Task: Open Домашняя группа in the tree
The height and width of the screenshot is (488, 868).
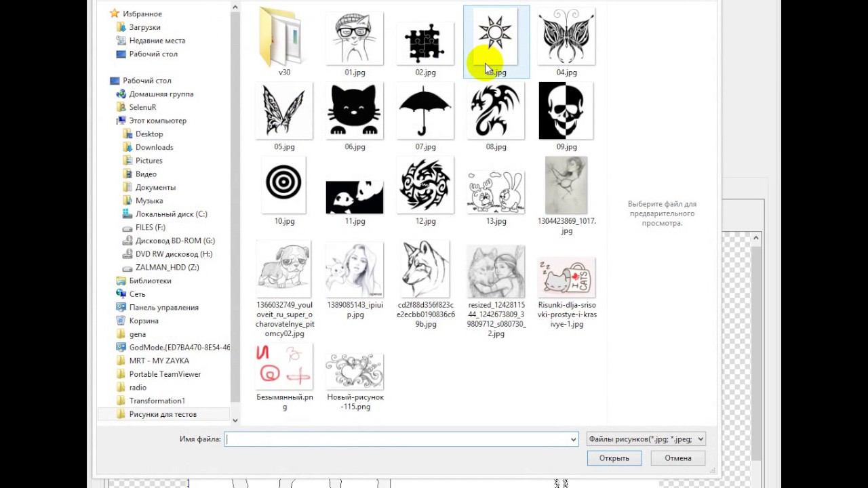Action: (x=161, y=94)
